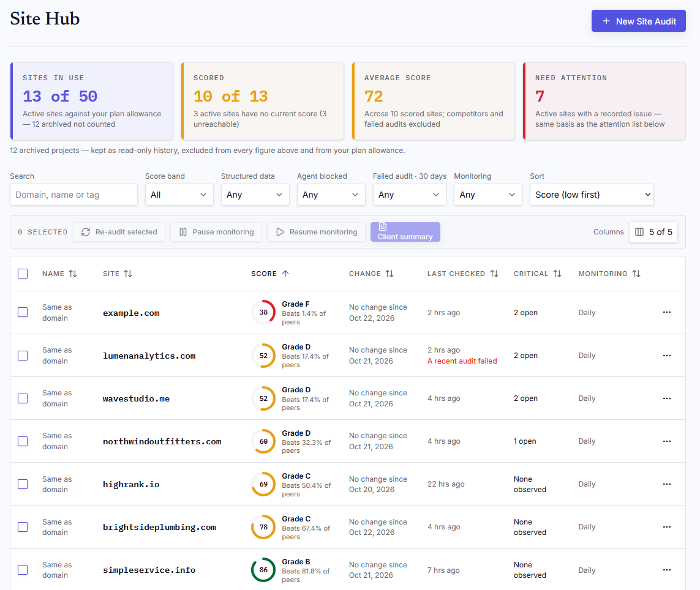
Task: Click the Sites In Use summary card
Action: click(91, 101)
